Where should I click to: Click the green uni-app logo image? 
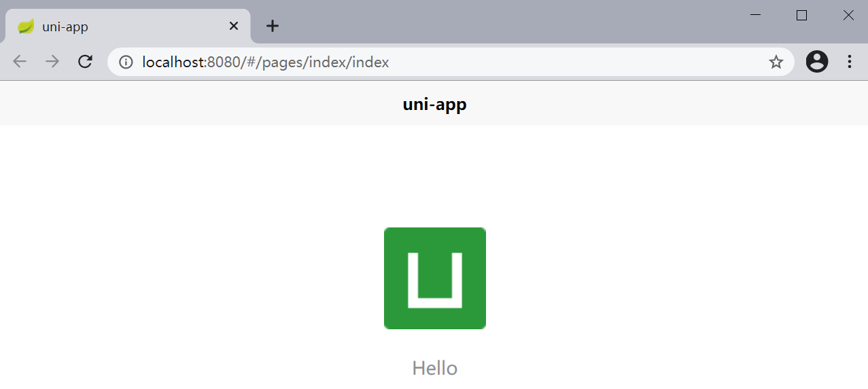pyautogui.click(x=435, y=278)
